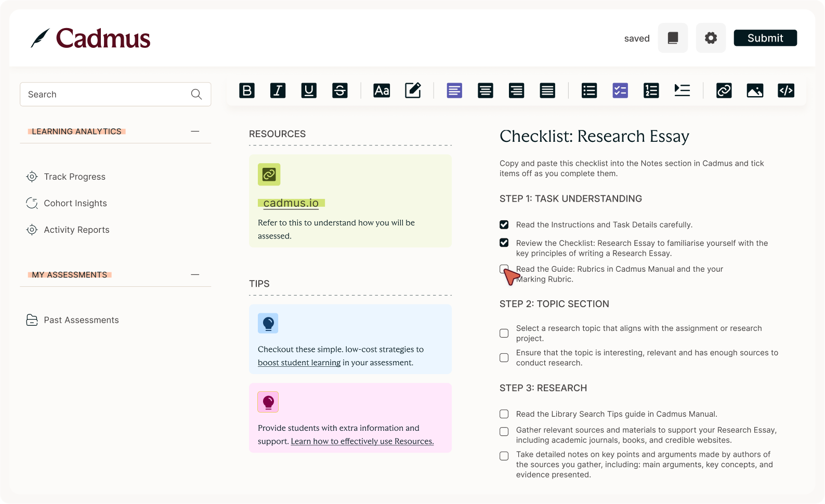Open Learn how to effectively use Resources
The height and width of the screenshot is (504, 825).
point(362,441)
